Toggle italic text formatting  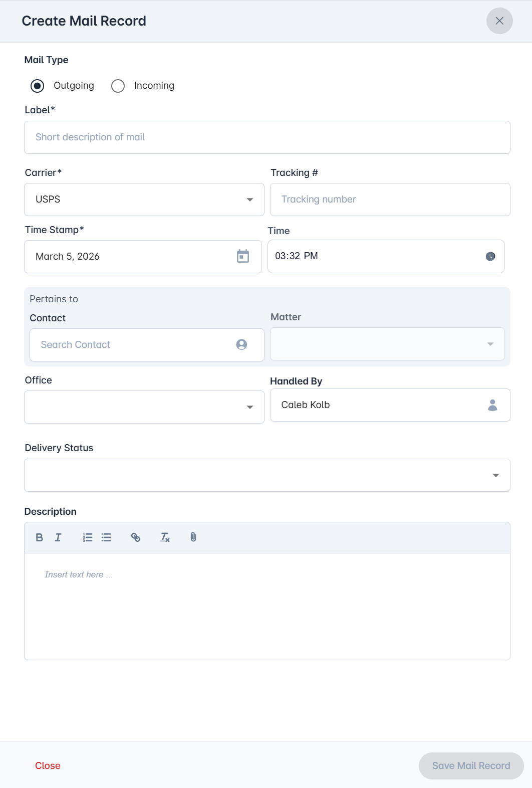58,537
